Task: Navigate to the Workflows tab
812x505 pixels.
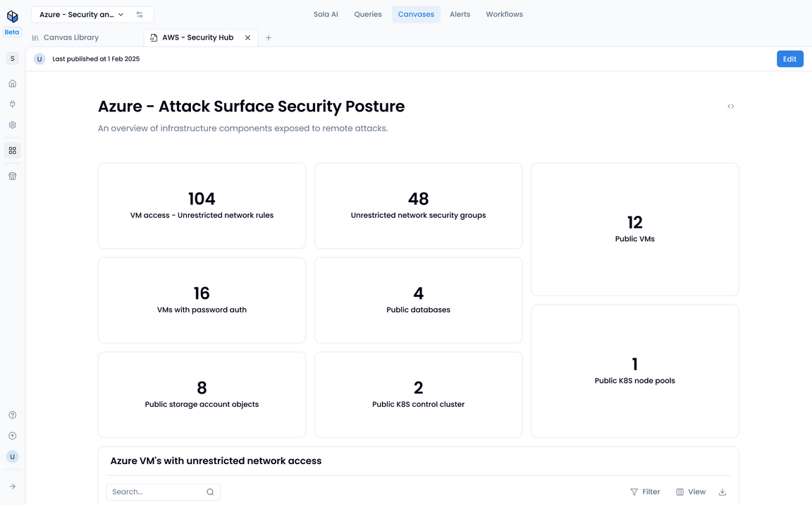Action: pos(505,15)
